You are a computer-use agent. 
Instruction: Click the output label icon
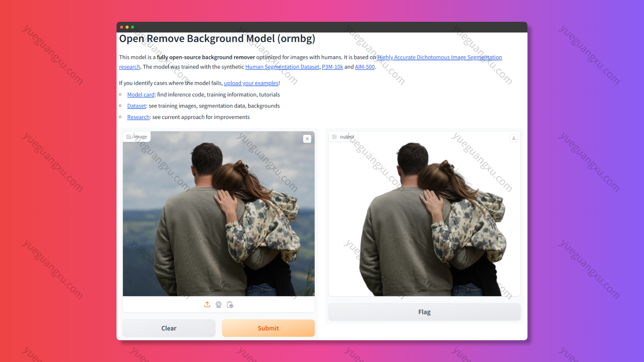point(334,137)
